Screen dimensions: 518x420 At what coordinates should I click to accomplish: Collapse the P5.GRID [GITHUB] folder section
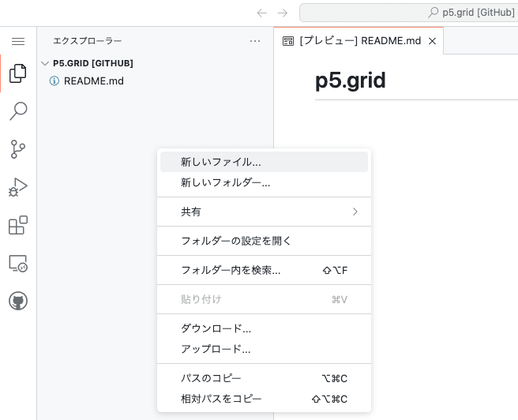point(46,63)
